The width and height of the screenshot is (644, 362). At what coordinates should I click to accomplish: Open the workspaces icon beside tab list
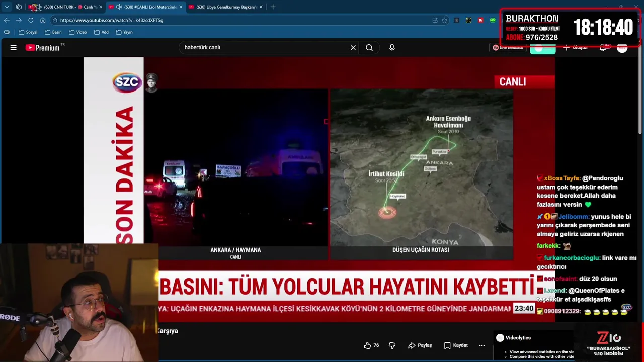coord(19,7)
